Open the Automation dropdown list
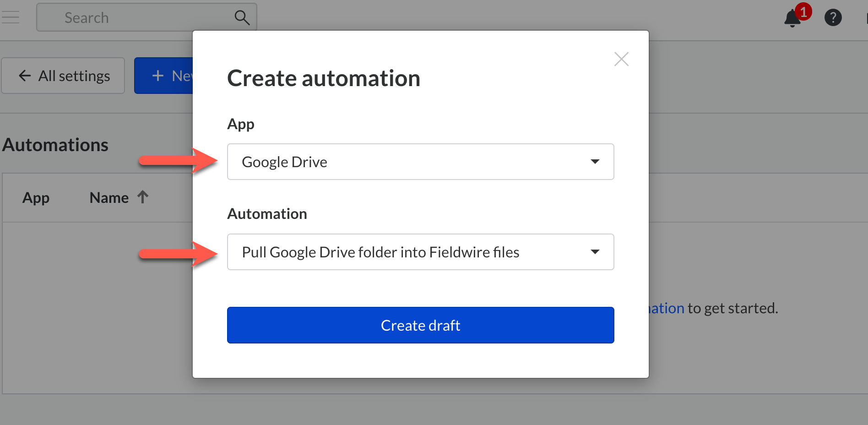868x425 pixels. (420, 252)
